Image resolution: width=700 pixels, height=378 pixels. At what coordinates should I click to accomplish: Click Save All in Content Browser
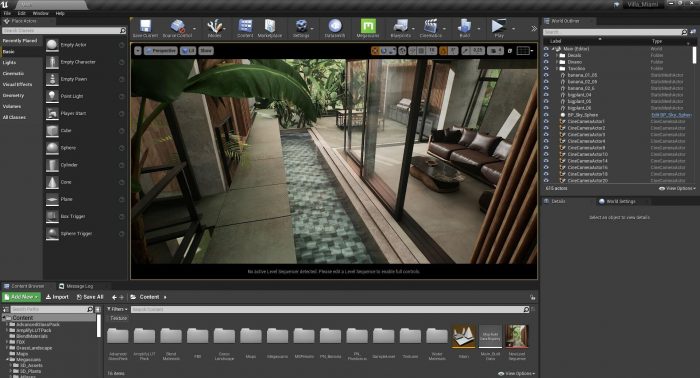(x=90, y=297)
